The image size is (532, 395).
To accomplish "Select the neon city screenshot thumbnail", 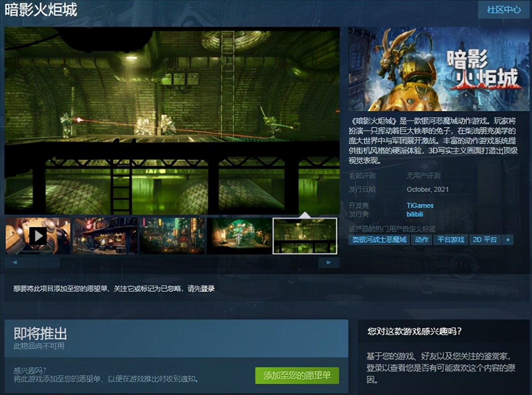I will [172, 236].
